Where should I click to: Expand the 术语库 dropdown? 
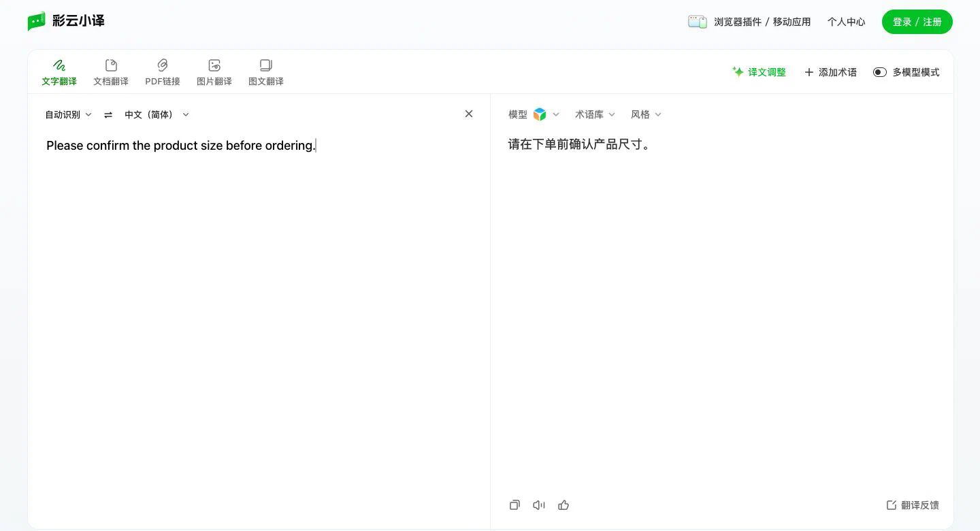click(x=595, y=114)
